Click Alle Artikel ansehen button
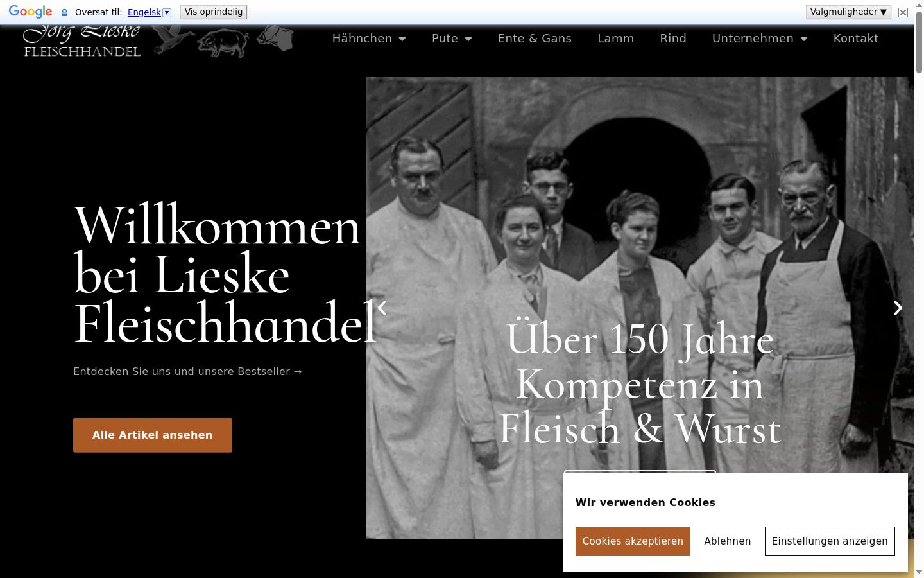This screenshot has width=924, height=578. [153, 435]
